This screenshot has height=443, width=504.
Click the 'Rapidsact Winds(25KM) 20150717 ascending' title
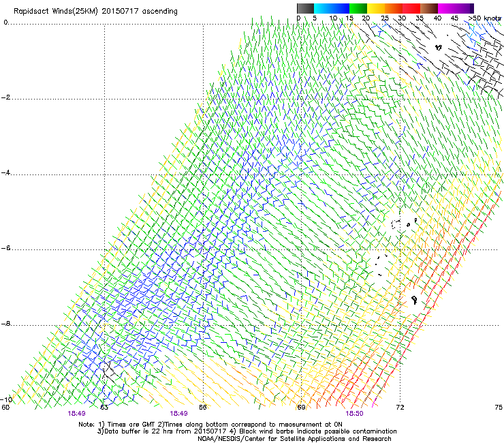coord(95,12)
